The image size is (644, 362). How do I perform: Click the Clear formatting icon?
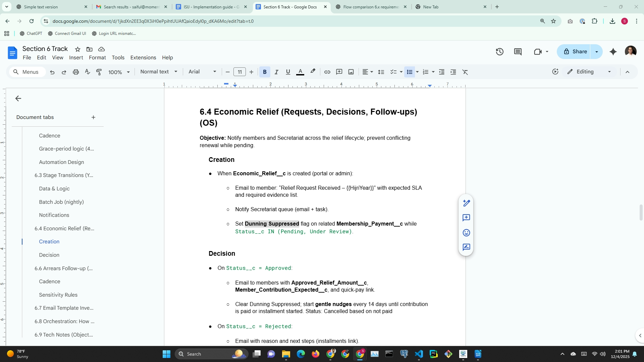465,72
